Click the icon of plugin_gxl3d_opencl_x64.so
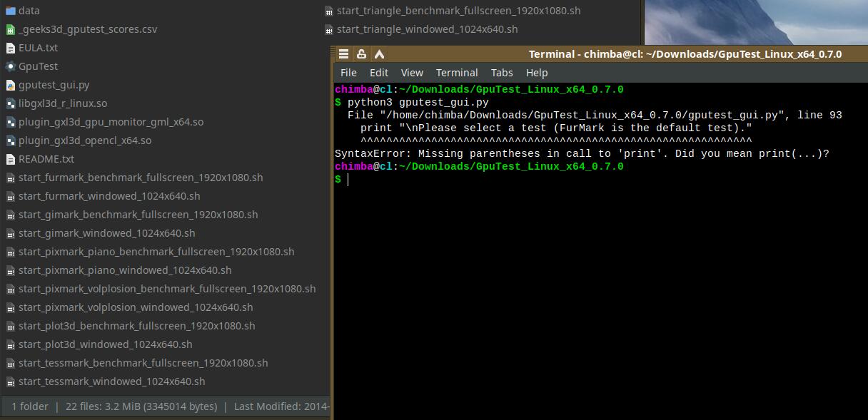The image size is (868, 420). click(10, 140)
